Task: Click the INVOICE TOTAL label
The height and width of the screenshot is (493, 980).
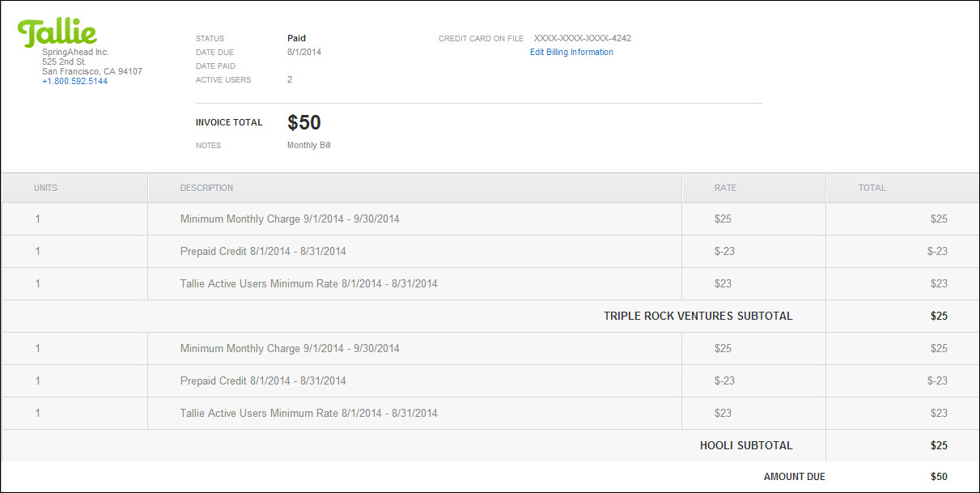Action: coord(229,122)
